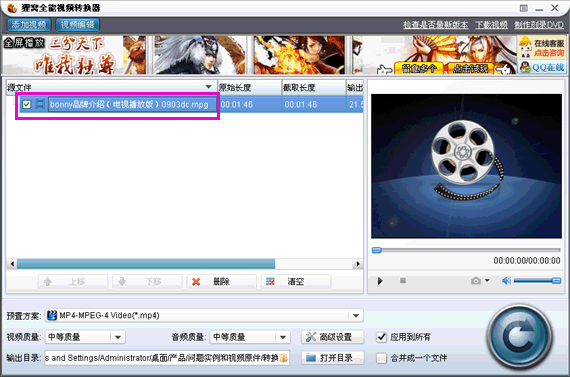This screenshot has height=377, width=570.
Task: Open QQ在线 chat button
Action: pyautogui.click(x=542, y=67)
